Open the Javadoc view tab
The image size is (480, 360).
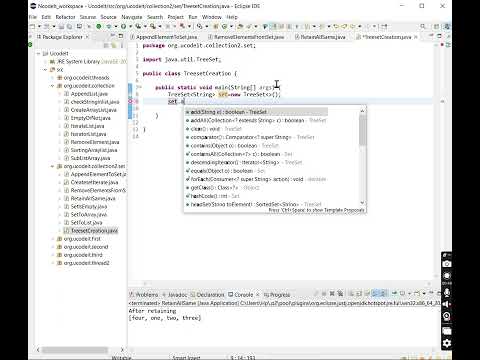click(x=174, y=295)
